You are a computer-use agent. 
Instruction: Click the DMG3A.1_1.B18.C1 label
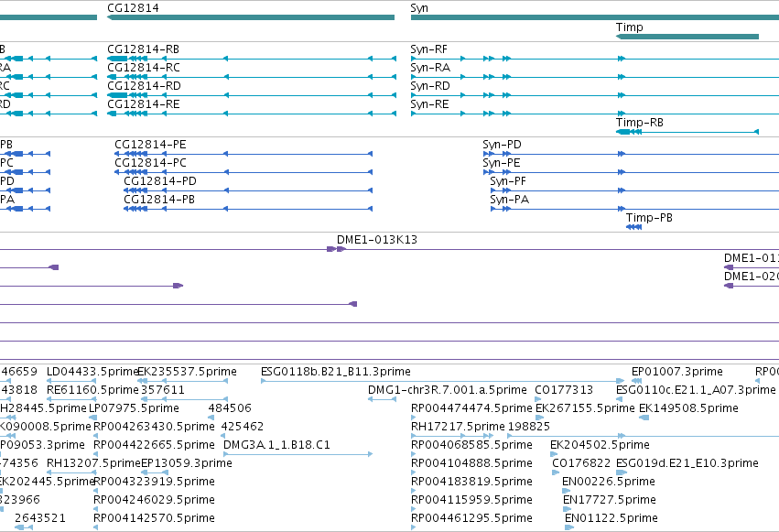pos(276,445)
